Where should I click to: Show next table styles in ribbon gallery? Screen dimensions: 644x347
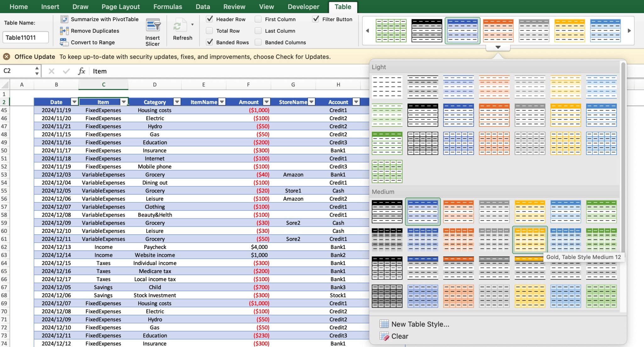pos(629,31)
